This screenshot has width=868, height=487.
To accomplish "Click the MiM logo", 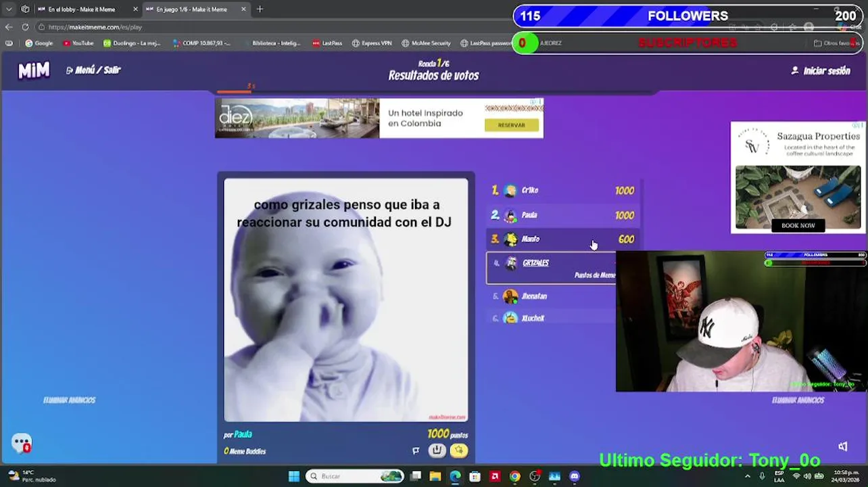I will [x=34, y=70].
